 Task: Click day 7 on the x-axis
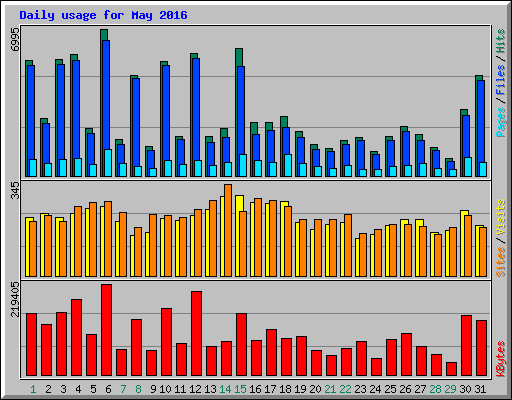(123, 389)
